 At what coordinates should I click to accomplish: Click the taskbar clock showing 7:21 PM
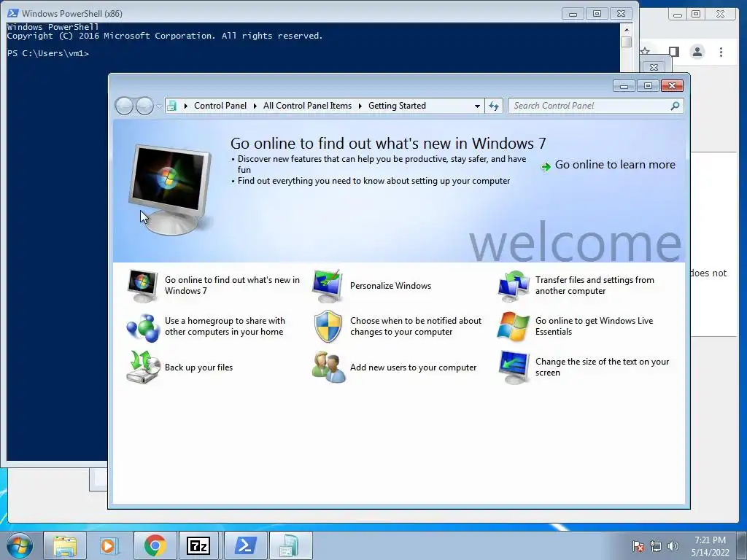710,546
